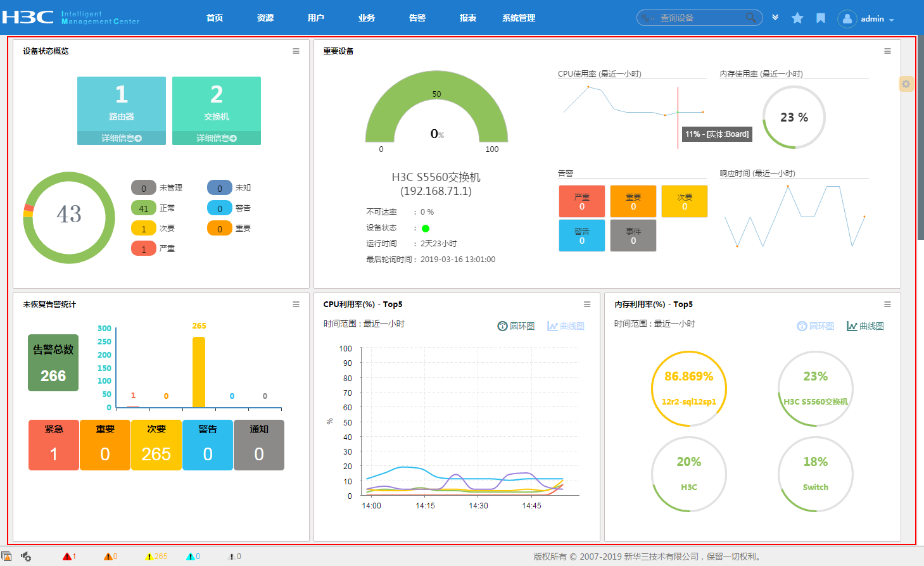
Task: Click the 23 % memory usage ring
Action: pyautogui.click(x=794, y=117)
